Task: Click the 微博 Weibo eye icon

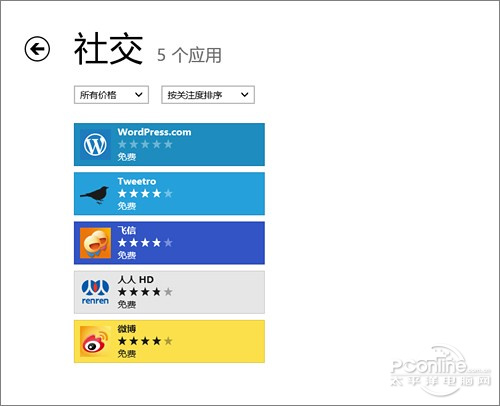Action: 95,341
